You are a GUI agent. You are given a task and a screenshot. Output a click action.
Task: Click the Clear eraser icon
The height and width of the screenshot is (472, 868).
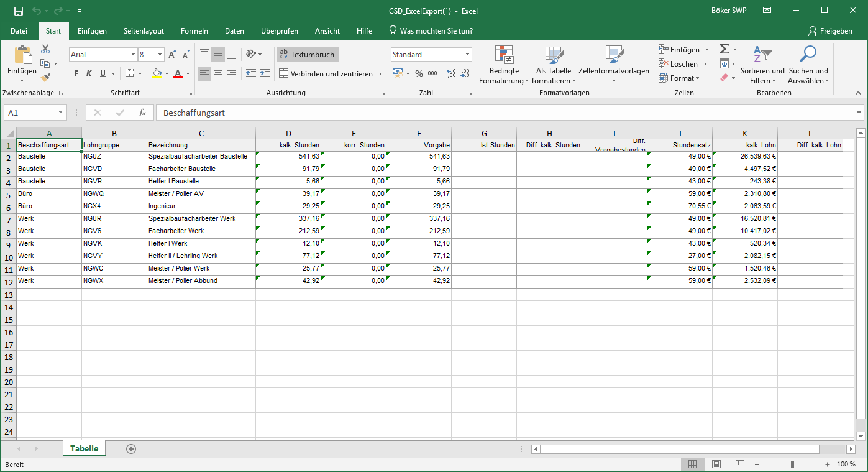pyautogui.click(x=724, y=78)
